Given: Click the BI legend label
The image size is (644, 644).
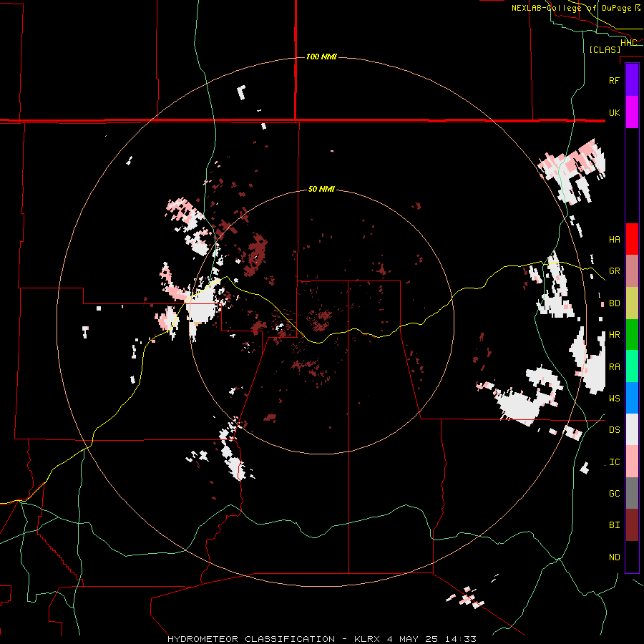Looking at the screenshot, I should 614,525.
